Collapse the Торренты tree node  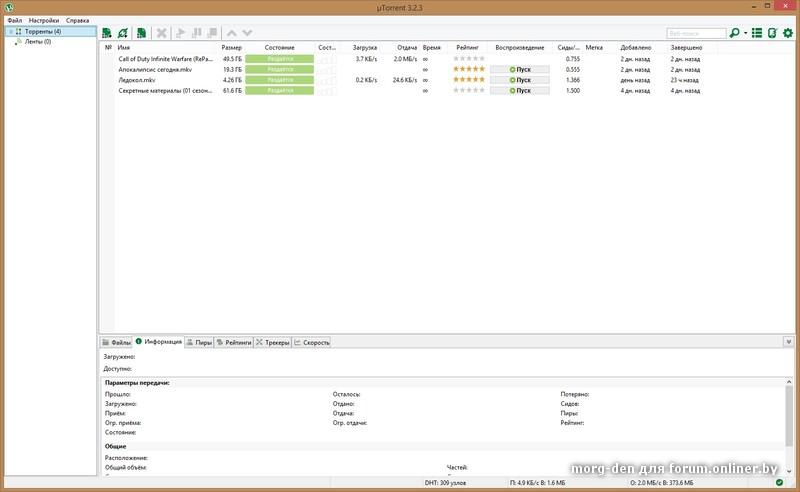point(10,32)
